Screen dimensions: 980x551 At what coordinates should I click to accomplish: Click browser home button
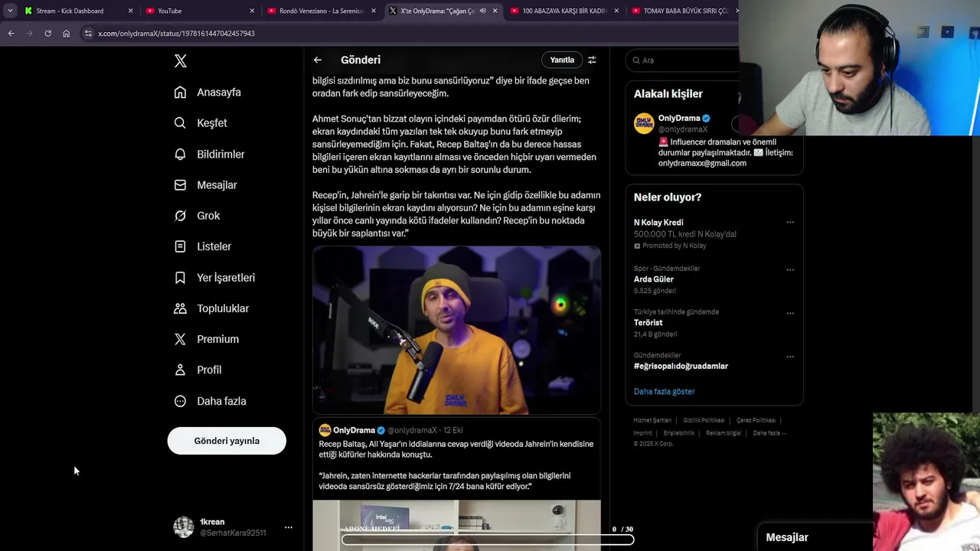(66, 34)
